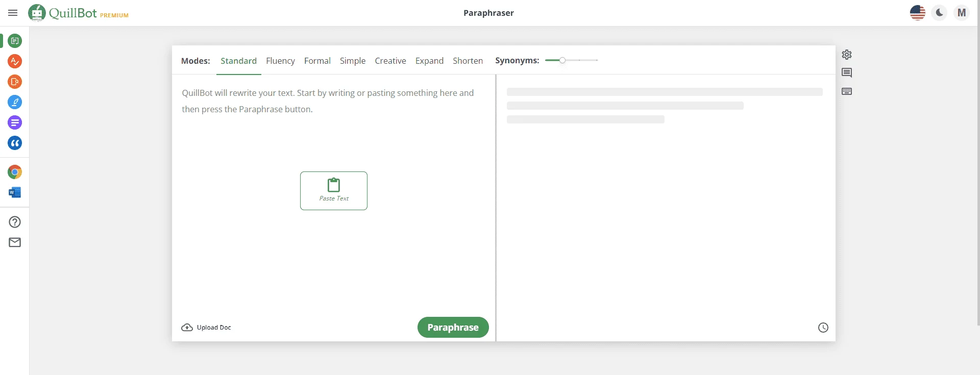The image size is (980, 375).
Task: Open the Contact us envelope icon
Action: point(15,242)
